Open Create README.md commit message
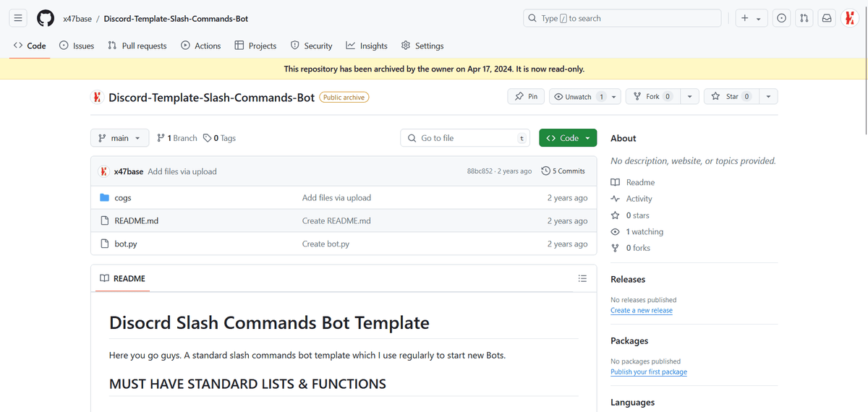 336,220
